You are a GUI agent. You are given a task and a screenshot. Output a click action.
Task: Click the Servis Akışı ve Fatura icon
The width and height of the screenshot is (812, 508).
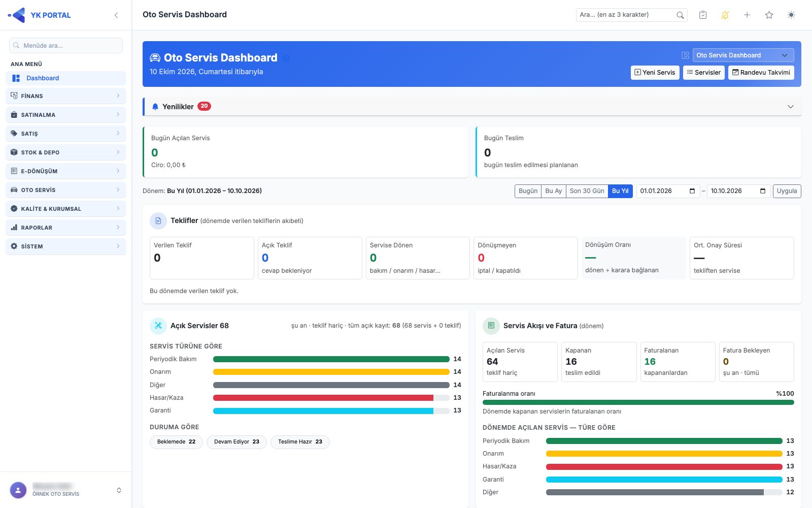[491, 326]
